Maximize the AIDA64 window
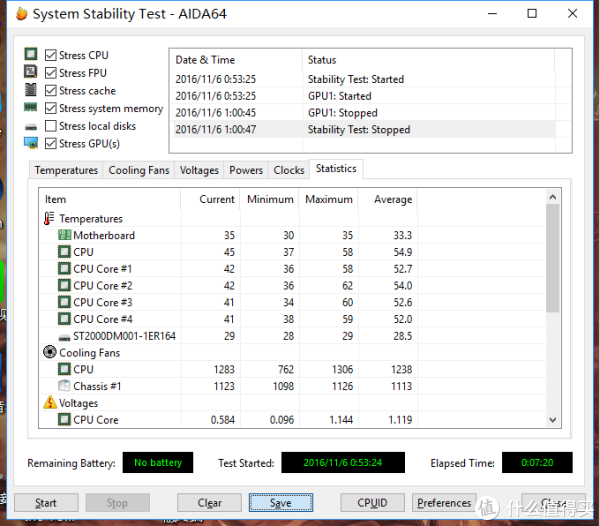600x526 pixels. click(x=532, y=14)
